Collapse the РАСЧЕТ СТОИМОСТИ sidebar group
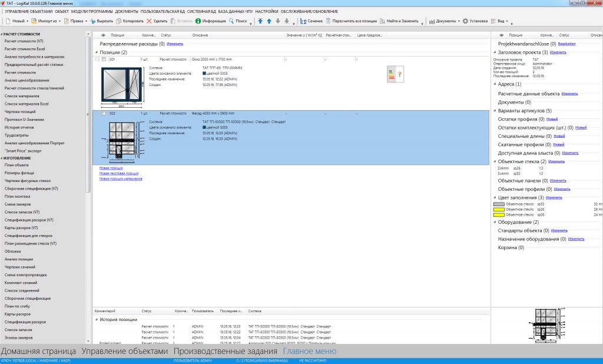Screen dimensions: 603x364 2,34
